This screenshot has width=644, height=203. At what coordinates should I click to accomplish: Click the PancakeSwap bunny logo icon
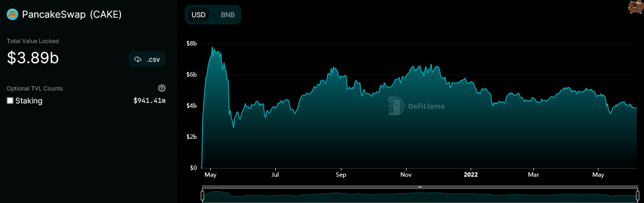12,15
